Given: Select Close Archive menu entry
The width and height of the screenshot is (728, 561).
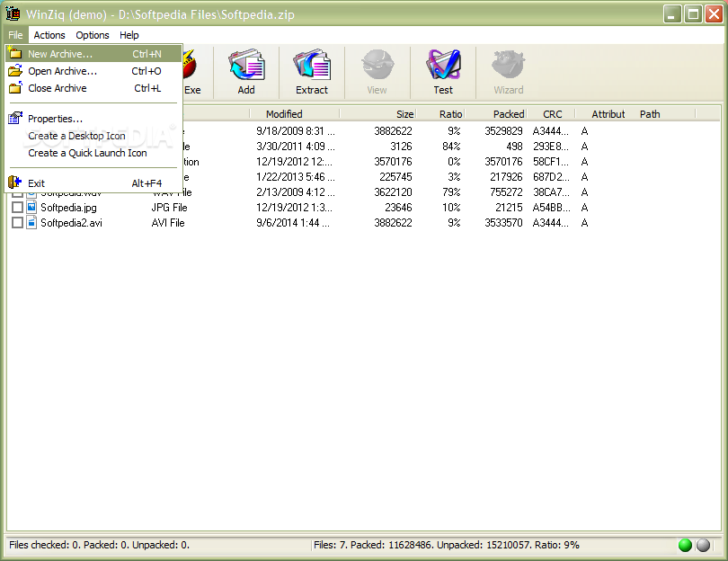Looking at the screenshot, I should pos(93,88).
